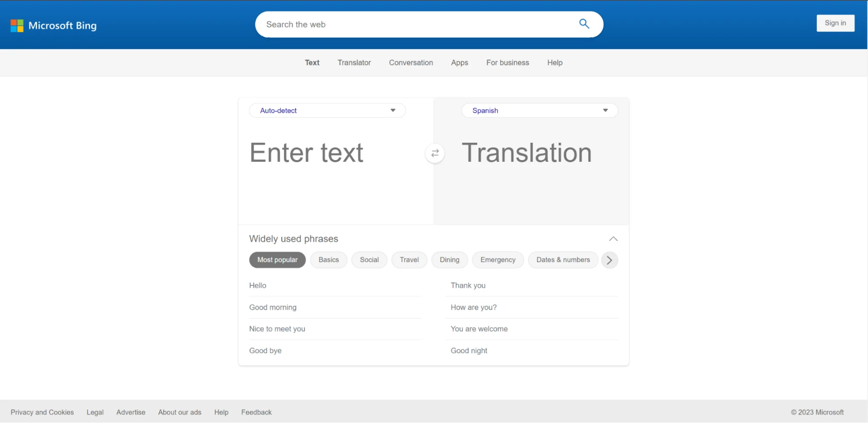
Task: Choose the Dates & numbers category
Action: coord(563,260)
